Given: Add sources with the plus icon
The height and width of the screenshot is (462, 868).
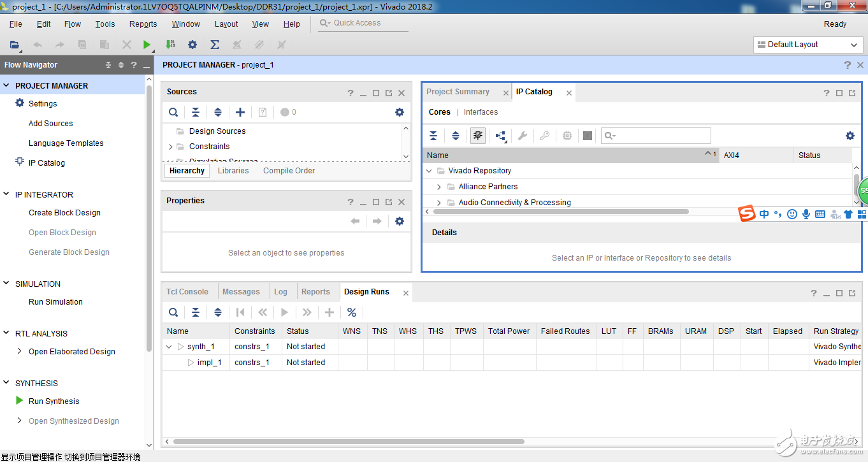Looking at the screenshot, I should [240, 112].
